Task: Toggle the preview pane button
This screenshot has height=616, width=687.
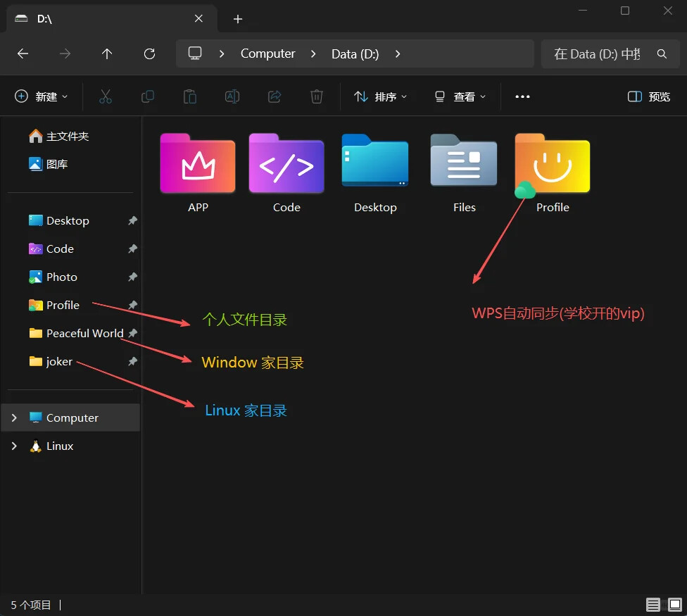Action: coord(649,96)
